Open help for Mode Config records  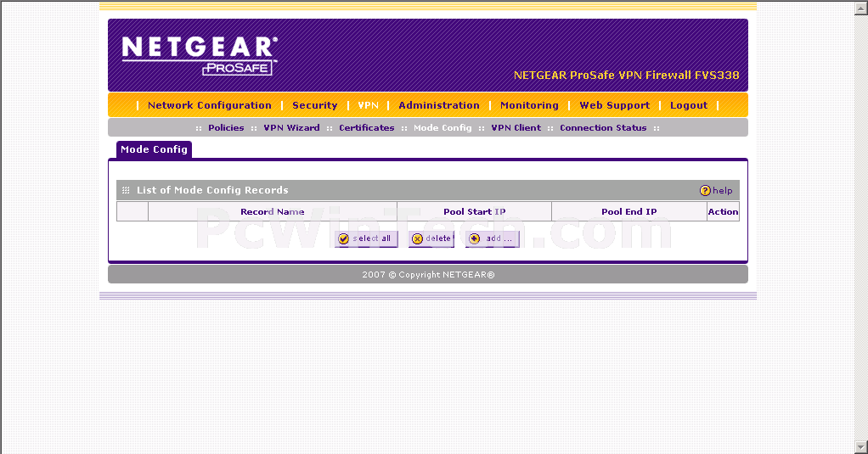pos(716,190)
